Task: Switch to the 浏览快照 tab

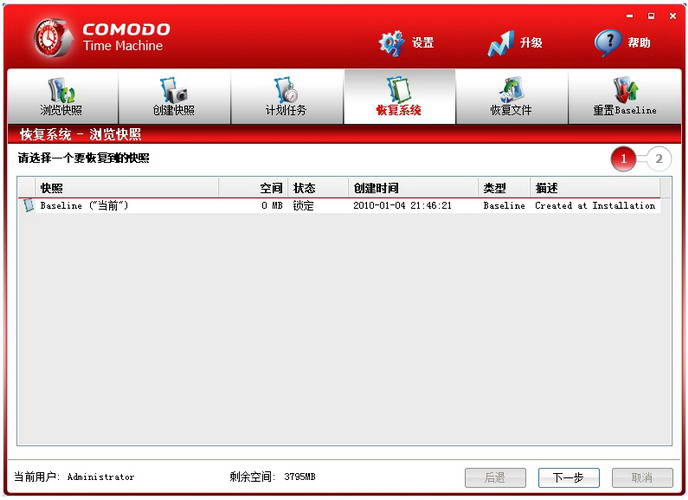Action: coord(63,96)
